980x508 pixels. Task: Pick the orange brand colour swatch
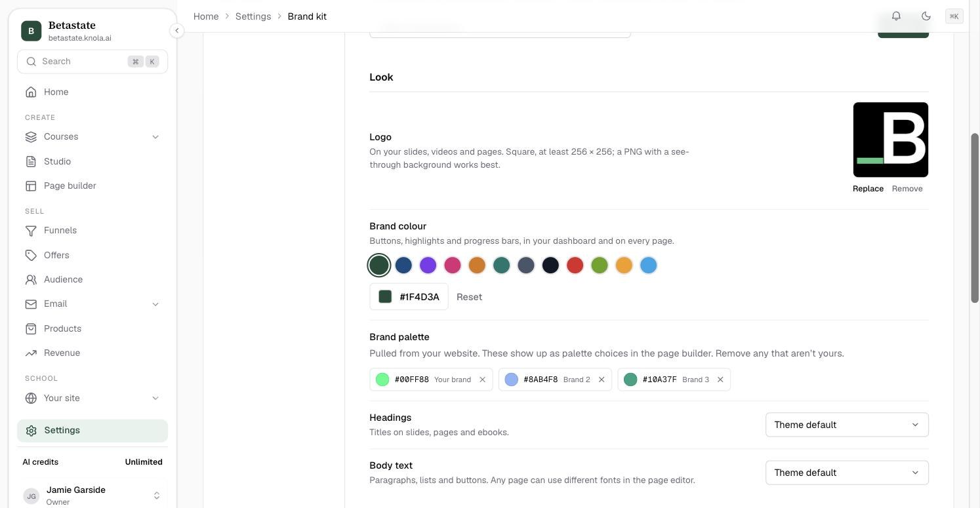coord(477,265)
